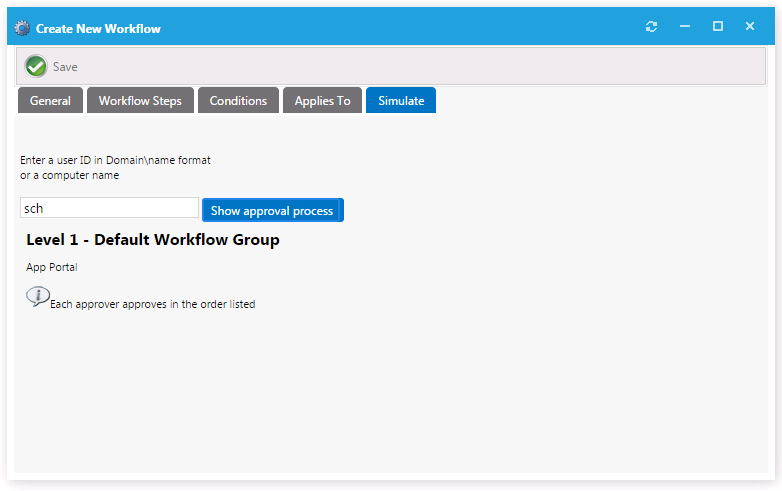This screenshot has height=491, width=782.
Task: Click the Level 1 - Default Workflow Group heading
Action: click(153, 240)
